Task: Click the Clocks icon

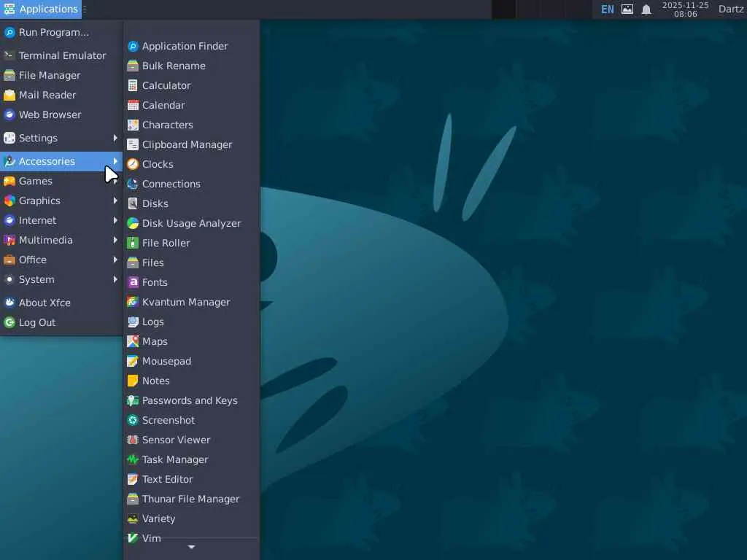Action: (133, 164)
